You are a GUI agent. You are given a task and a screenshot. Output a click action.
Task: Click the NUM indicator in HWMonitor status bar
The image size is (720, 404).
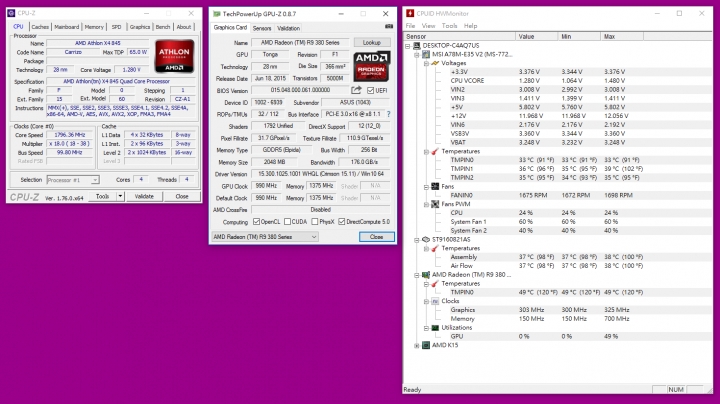675,389
